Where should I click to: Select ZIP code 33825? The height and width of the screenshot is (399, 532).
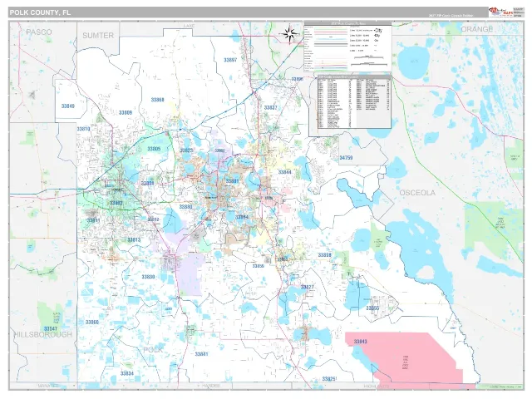point(329,379)
